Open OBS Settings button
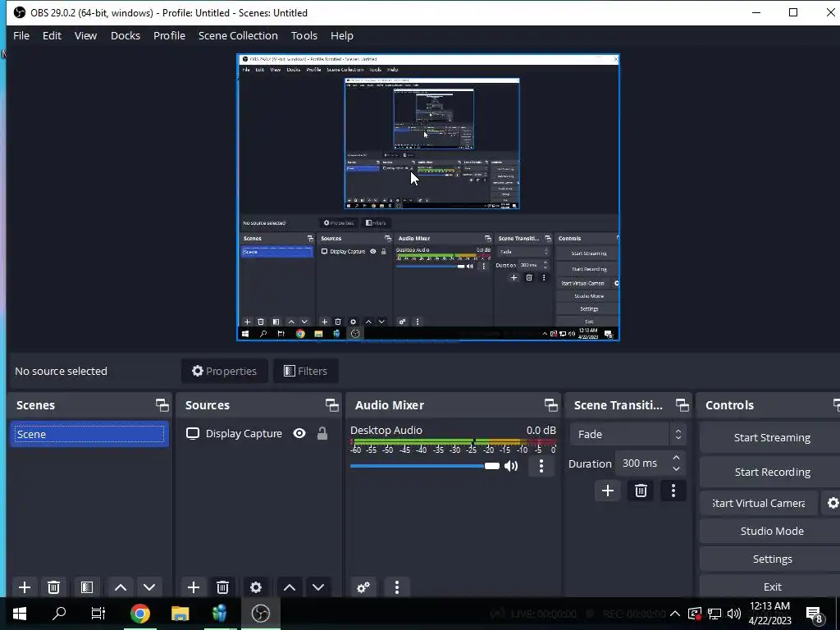 pyautogui.click(x=771, y=559)
